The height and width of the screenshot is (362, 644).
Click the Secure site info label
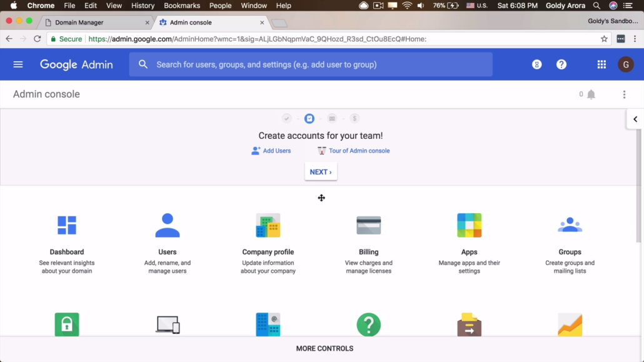click(66, 39)
